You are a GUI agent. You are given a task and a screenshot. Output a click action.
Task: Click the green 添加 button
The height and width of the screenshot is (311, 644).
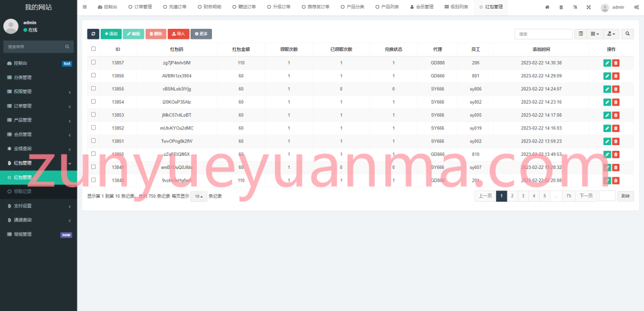pos(111,34)
